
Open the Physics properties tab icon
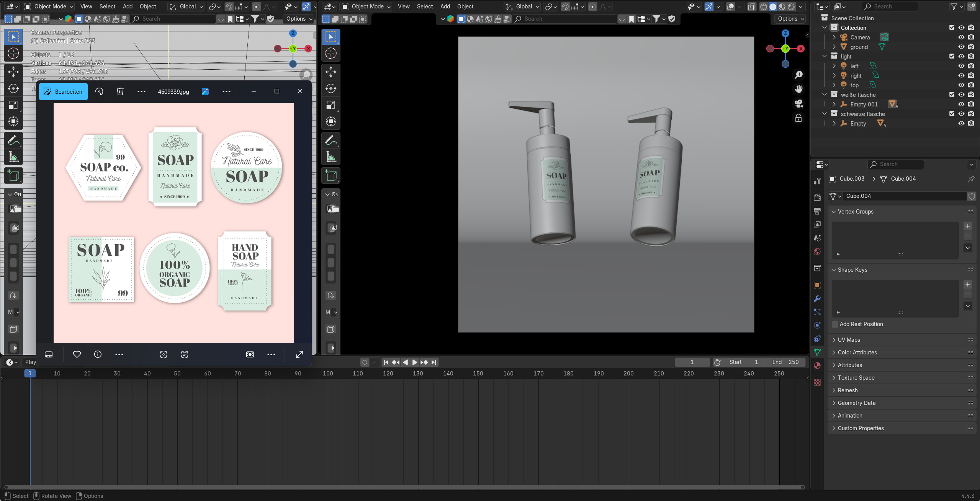click(x=817, y=325)
